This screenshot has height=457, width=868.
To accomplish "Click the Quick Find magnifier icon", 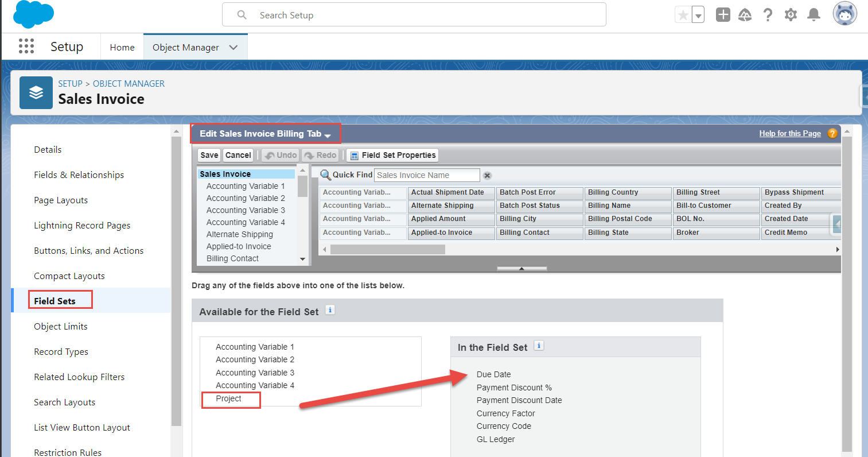I will coord(325,175).
